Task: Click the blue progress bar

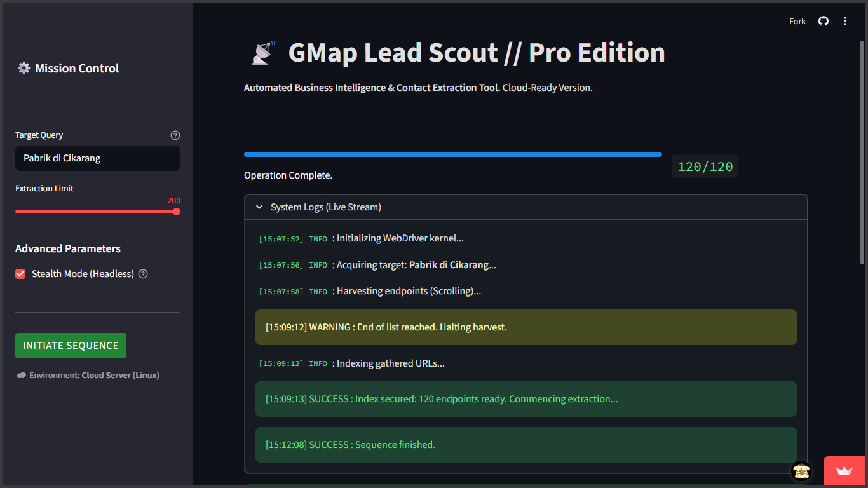Action: pyautogui.click(x=453, y=154)
